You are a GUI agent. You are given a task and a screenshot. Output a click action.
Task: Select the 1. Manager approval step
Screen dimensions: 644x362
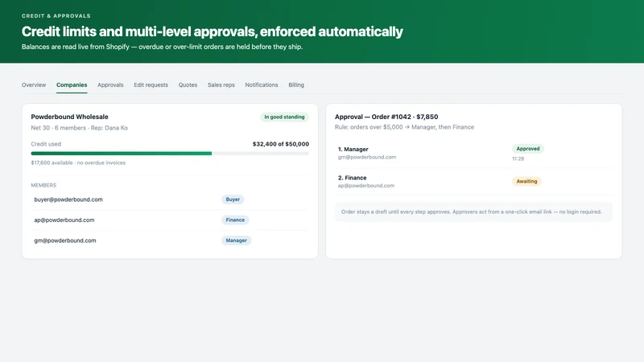pyautogui.click(x=473, y=153)
